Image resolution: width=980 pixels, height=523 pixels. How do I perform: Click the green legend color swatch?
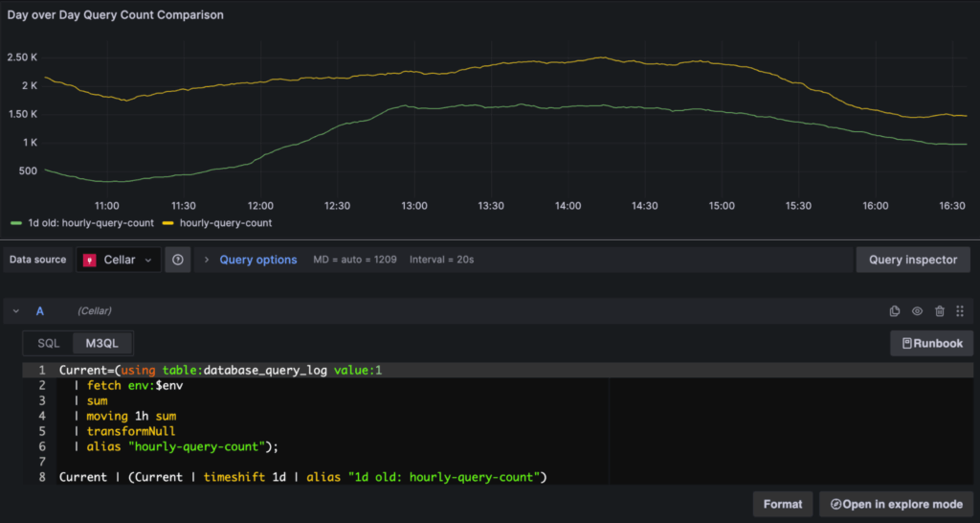point(15,223)
